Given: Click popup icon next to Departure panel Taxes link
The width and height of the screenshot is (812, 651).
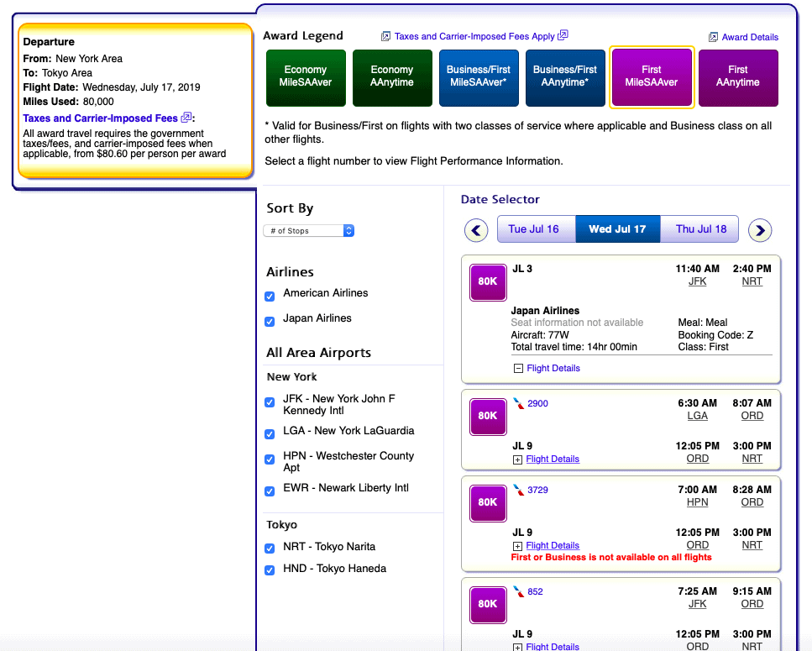Looking at the screenshot, I should pos(186,118).
